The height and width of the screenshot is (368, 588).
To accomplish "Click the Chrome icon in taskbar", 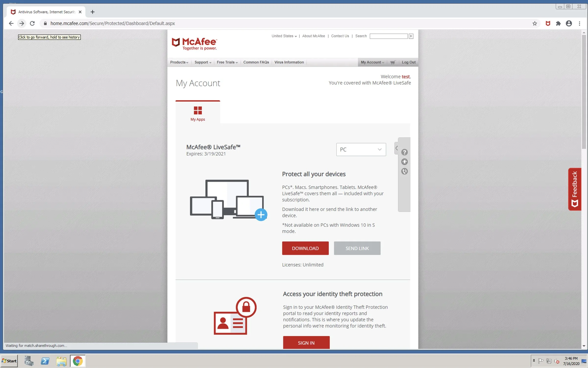I will [78, 361].
